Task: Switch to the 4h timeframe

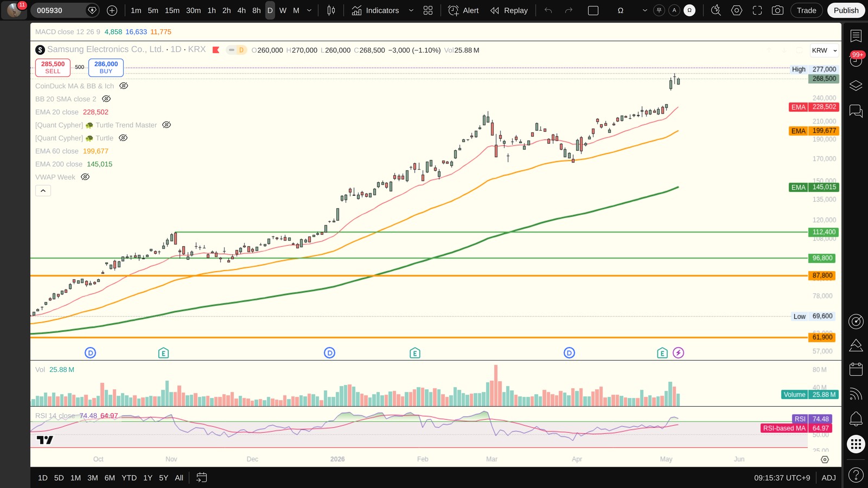Action: [x=241, y=10]
